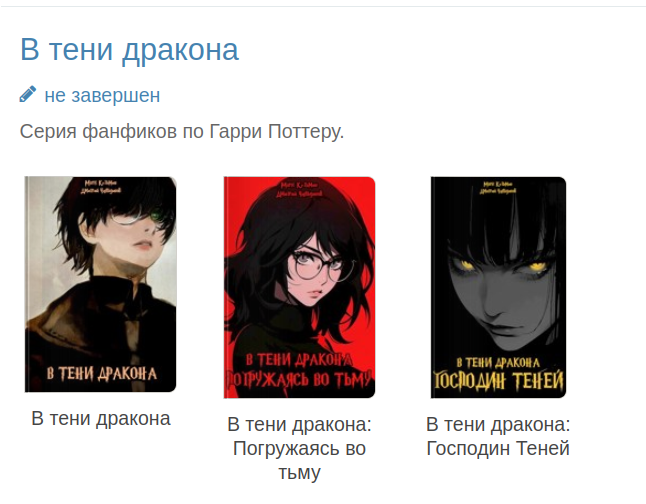Open the black cover Господин Теней

click(499, 287)
